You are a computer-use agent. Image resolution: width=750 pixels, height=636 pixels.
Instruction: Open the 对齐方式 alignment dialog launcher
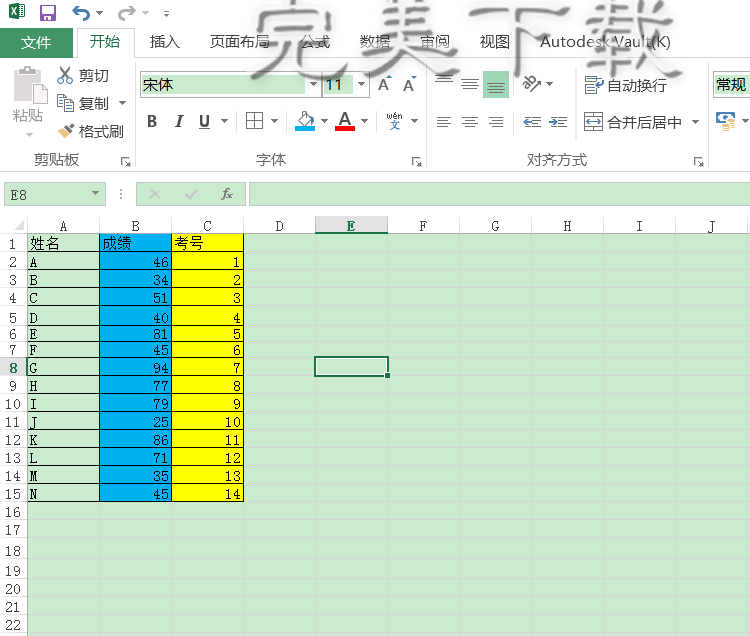pos(699,162)
